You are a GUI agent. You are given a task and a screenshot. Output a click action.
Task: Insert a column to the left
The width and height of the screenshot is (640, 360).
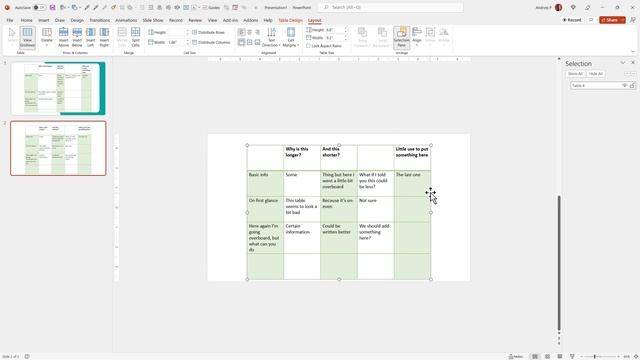(x=91, y=37)
